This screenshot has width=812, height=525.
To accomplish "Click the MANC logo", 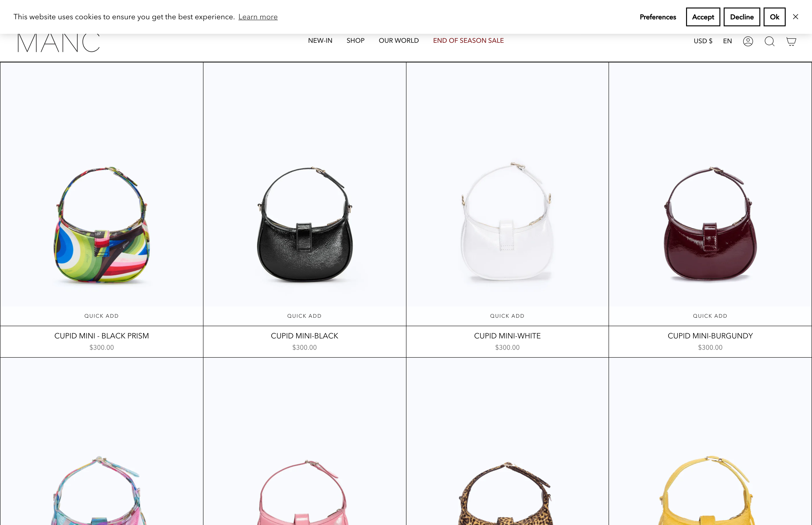I will click(59, 43).
